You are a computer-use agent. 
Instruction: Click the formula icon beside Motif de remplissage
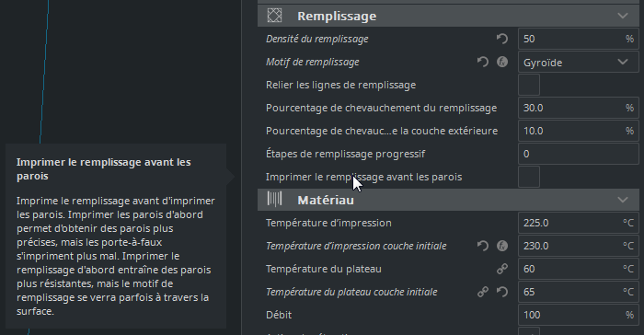tap(502, 62)
